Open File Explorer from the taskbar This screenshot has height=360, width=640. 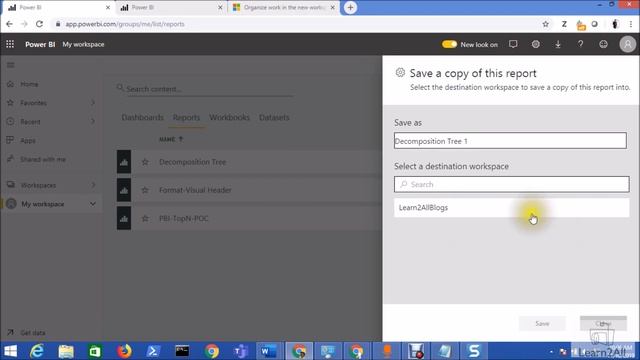coord(66,351)
